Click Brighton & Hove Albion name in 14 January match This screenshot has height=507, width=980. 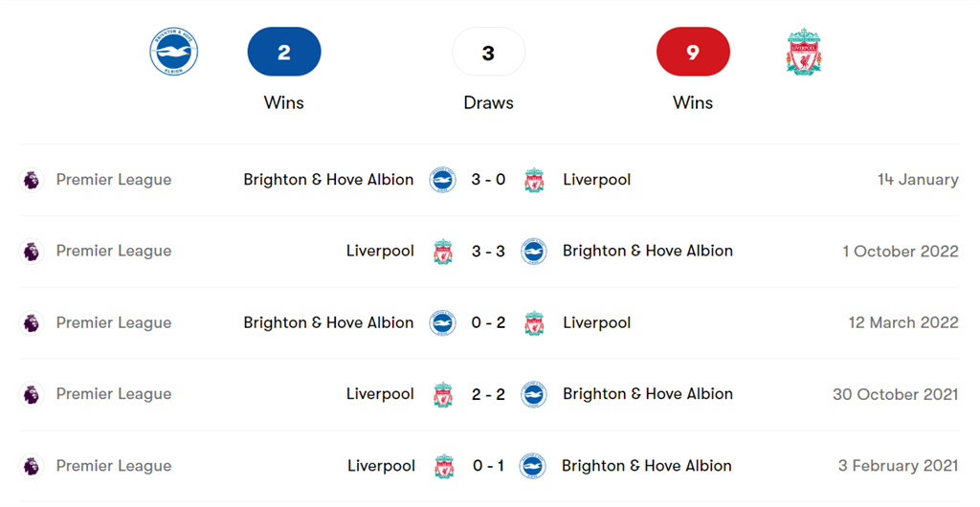[x=328, y=180]
